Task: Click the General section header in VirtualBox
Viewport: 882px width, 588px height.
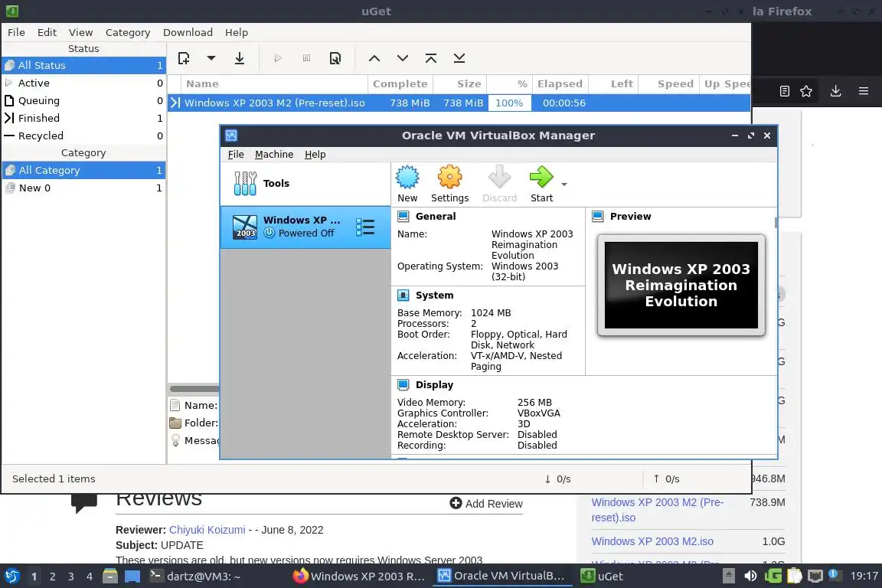Action: pyautogui.click(x=436, y=216)
